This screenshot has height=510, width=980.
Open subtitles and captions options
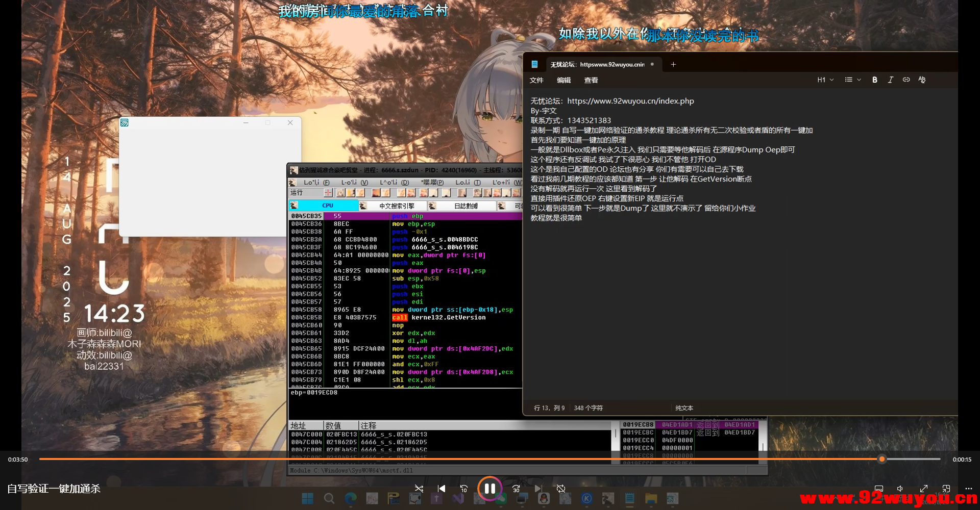point(878,489)
